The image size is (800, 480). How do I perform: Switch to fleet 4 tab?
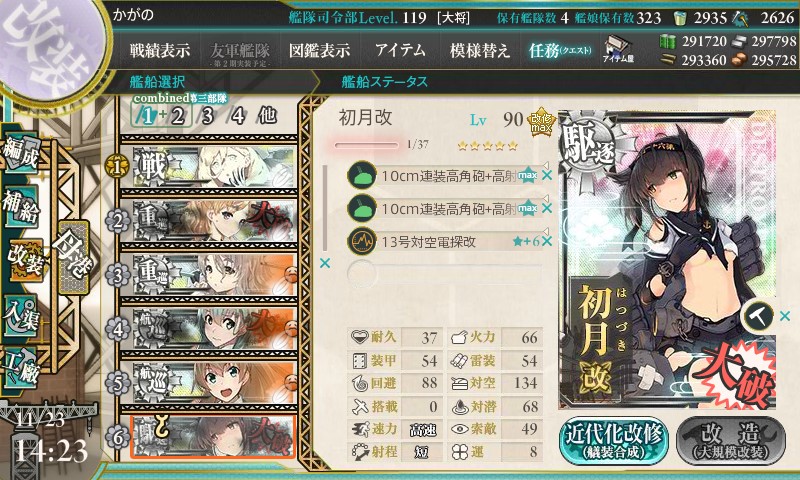click(x=237, y=116)
